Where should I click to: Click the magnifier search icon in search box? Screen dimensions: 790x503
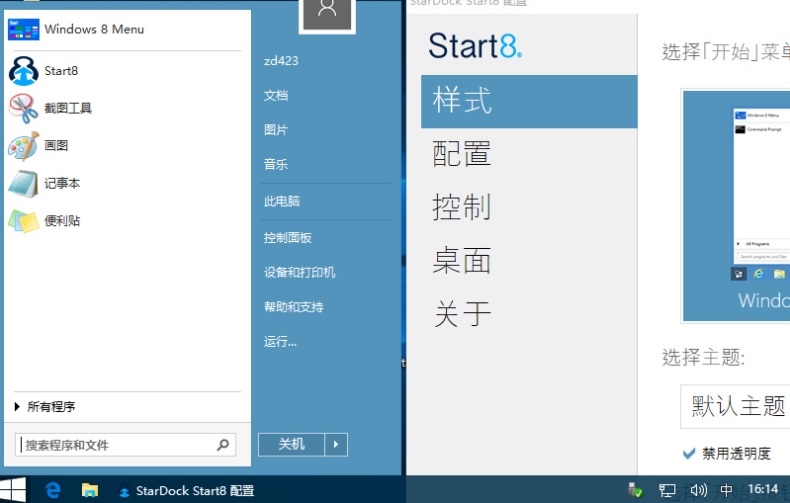coord(223,445)
